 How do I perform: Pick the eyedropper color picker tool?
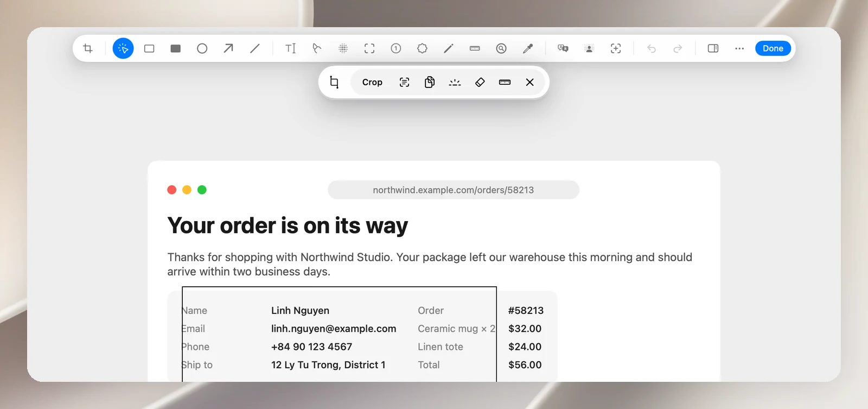(528, 48)
